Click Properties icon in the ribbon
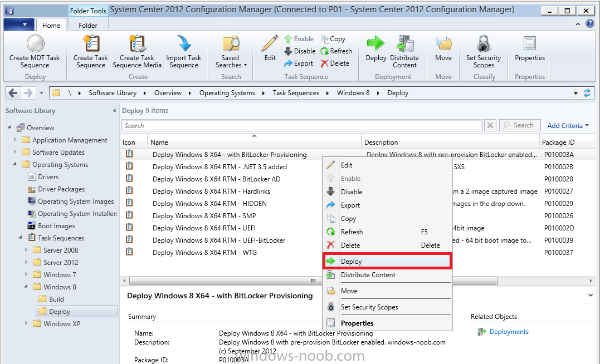Viewport: 600px width, 364px height. [x=530, y=43]
